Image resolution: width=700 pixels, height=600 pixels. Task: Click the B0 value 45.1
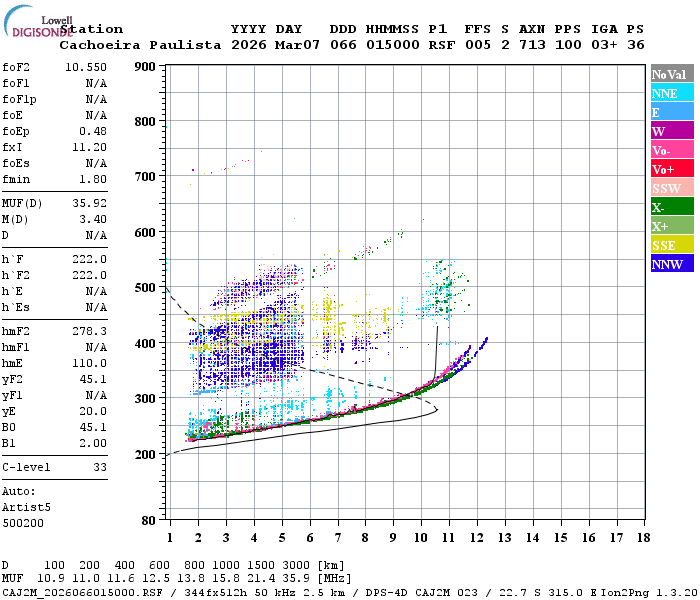point(93,428)
